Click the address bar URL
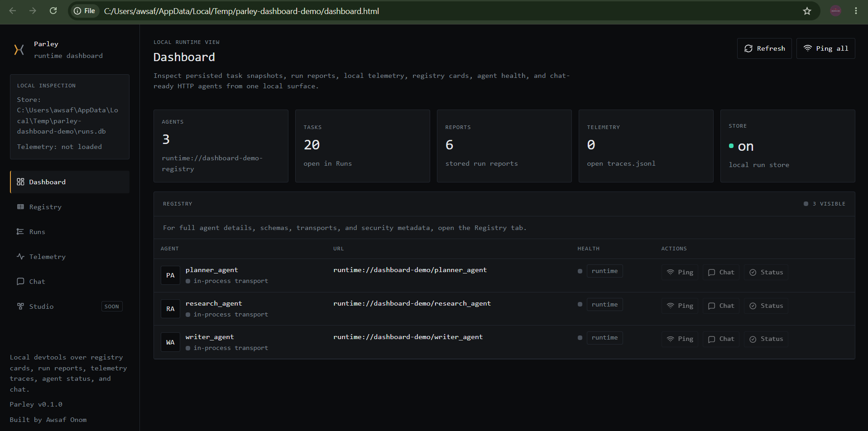This screenshot has height=431, width=868. pyautogui.click(x=241, y=11)
